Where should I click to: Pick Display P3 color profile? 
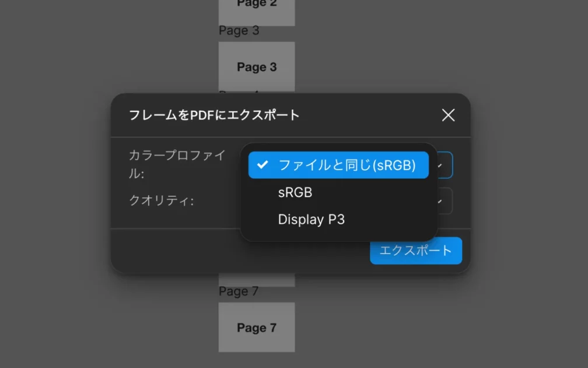pos(311,220)
